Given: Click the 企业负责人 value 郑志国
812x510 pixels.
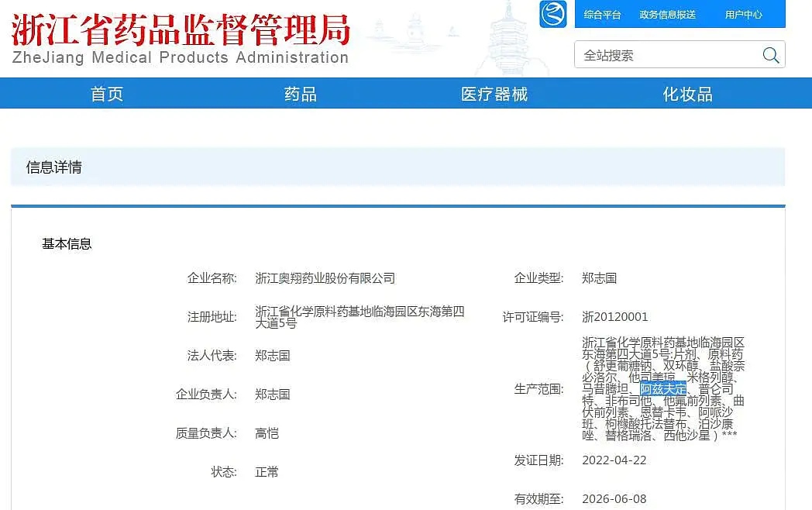Looking at the screenshot, I should [x=273, y=395].
